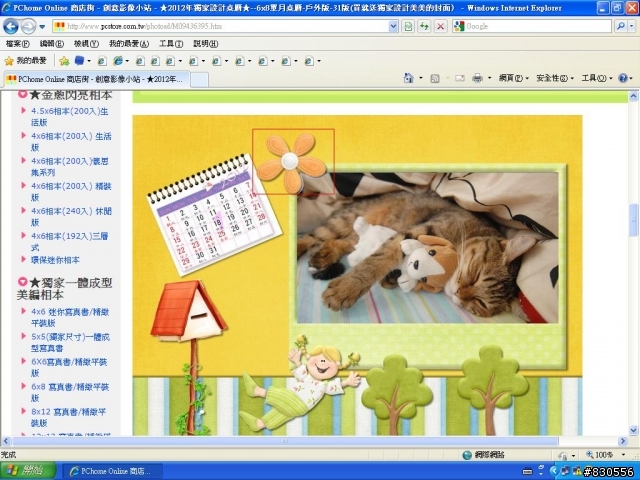Open the 說明(H) menu
This screenshot has width=640, height=480.
point(205,44)
